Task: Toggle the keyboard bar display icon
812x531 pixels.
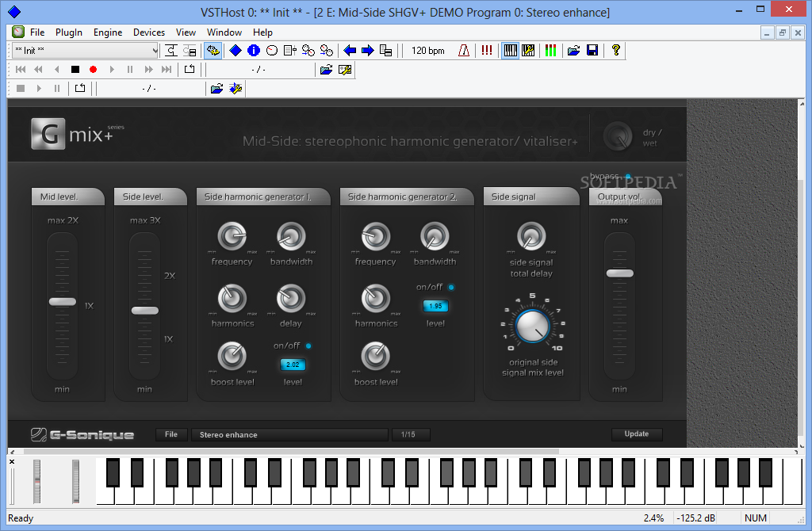Action: [x=510, y=50]
